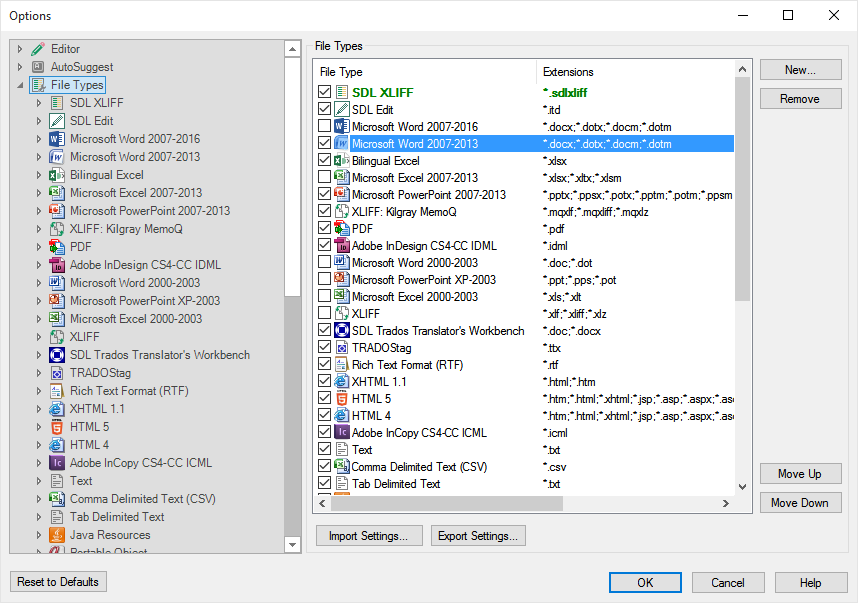
Task: Expand Rich Text Format (RTF) tree node
Action: (39, 391)
